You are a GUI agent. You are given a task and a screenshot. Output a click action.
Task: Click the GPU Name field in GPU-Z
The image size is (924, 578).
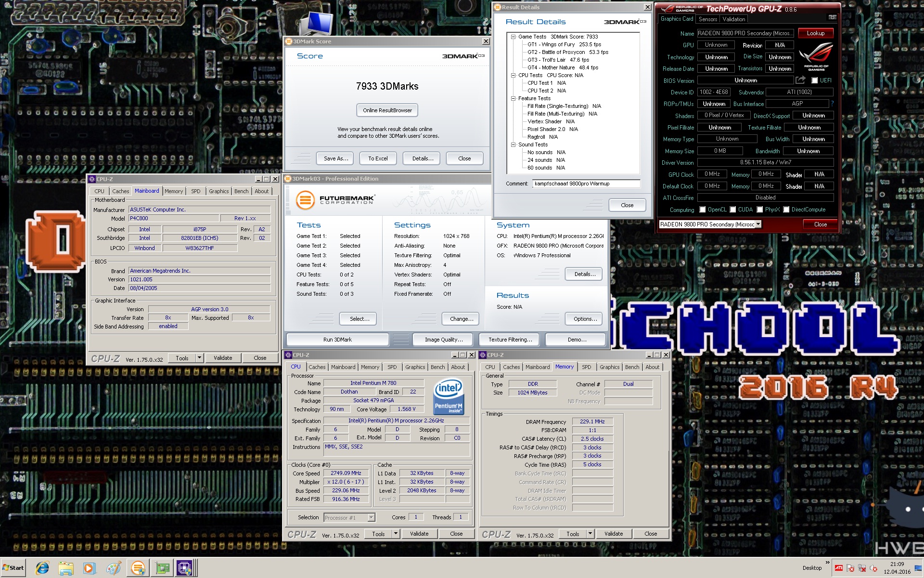(x=746, y=33)
